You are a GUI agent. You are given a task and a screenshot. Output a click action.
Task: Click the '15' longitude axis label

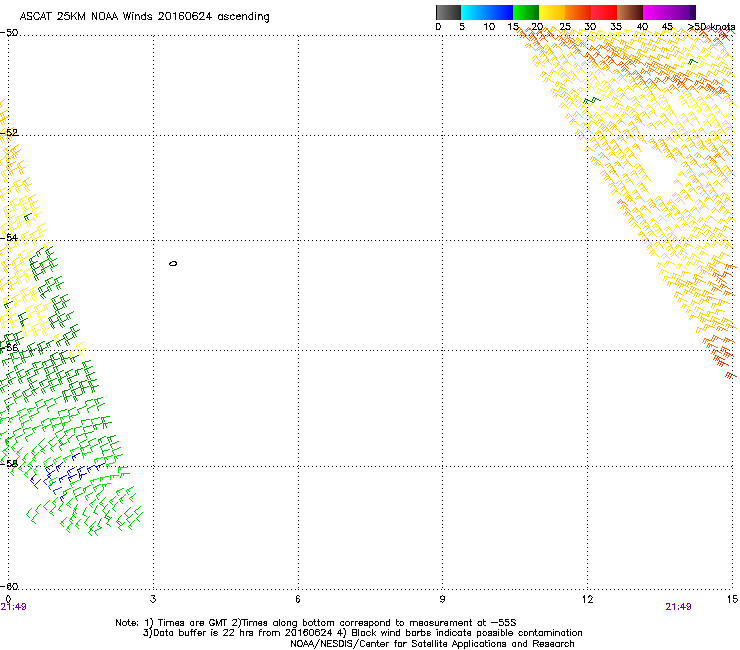tap(732, 599)
